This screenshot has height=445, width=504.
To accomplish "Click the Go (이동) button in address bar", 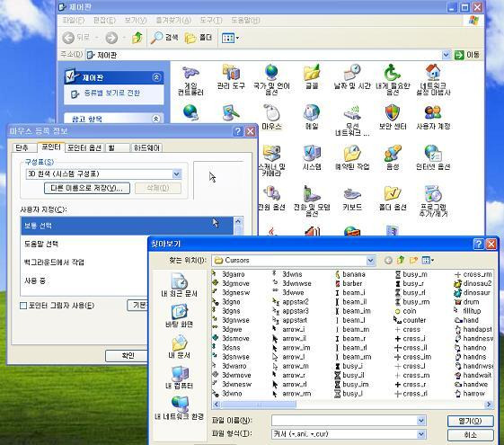I will pos(467,55).
